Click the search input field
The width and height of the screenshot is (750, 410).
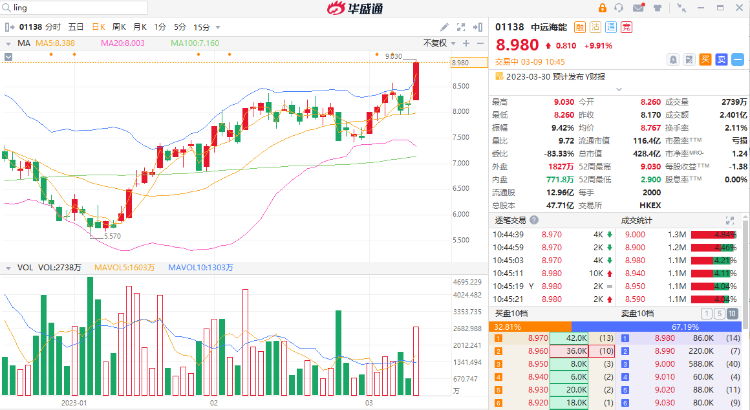coord(60,7)
